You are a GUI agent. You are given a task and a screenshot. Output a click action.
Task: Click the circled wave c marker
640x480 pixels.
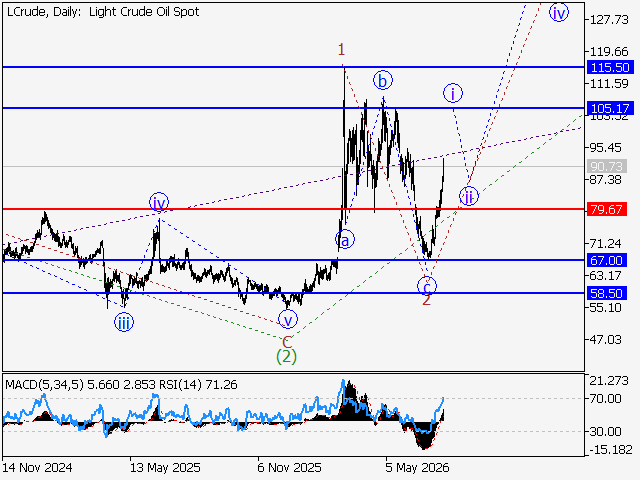[x=427, y=286]
